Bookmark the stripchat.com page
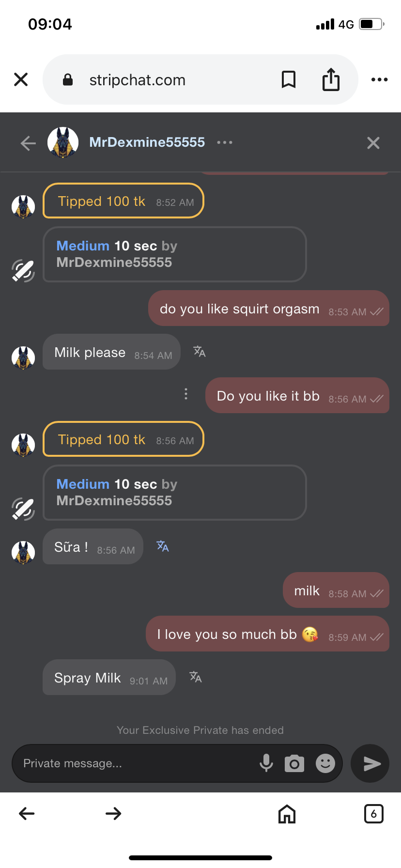Viewport: 401px width, 868px height. (289, 79)
